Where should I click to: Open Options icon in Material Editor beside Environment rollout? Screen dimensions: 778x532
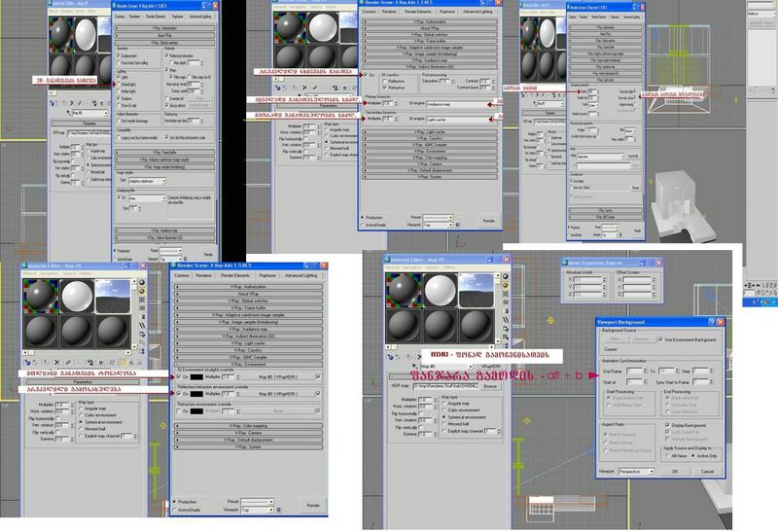pos(142,334)
